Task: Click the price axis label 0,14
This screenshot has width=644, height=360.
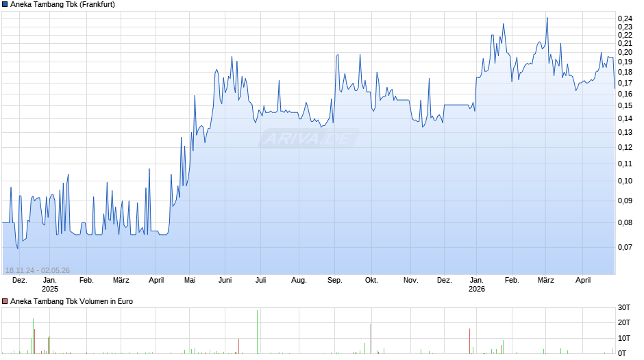Action: pyautogui.click(x=625, y=118)
